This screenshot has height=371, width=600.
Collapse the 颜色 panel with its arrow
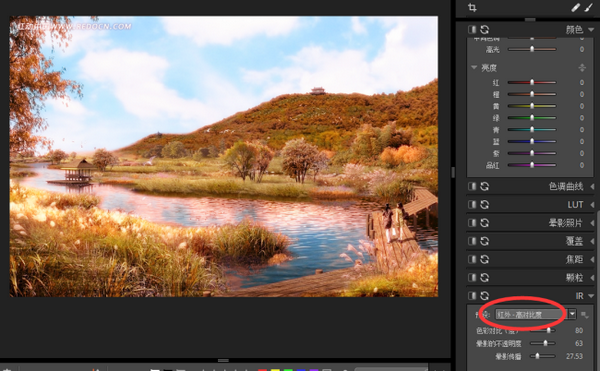pos(591,30)
